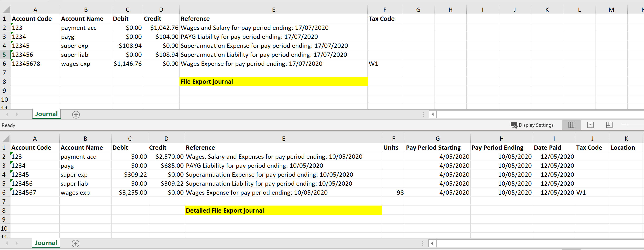
Task: Select row 8 header in top workbook
Action: point(5,81)
